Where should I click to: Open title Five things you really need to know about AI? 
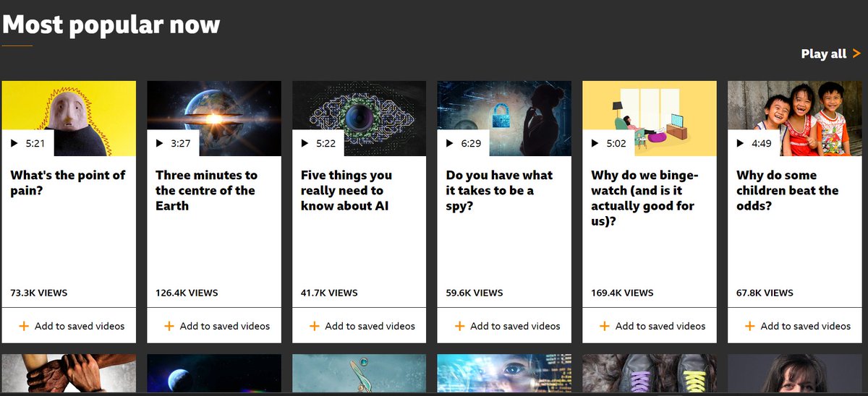click(347, 190)
